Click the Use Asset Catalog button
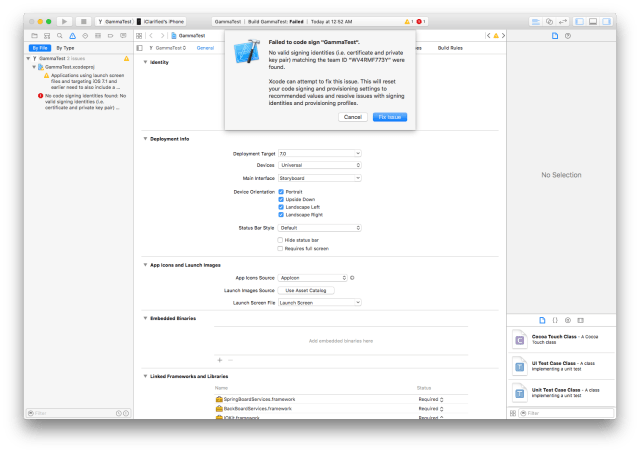The width and height of the screenshot is (640, 453). [306, 291]
